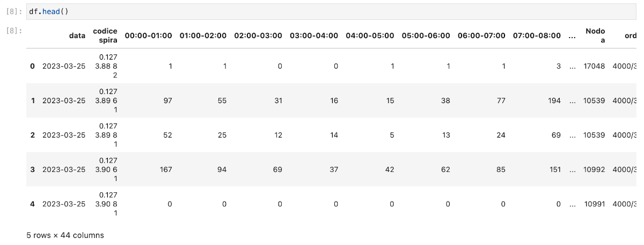
Task: Click the 00:00-01:00 column header
Action: tap(149, 35)
